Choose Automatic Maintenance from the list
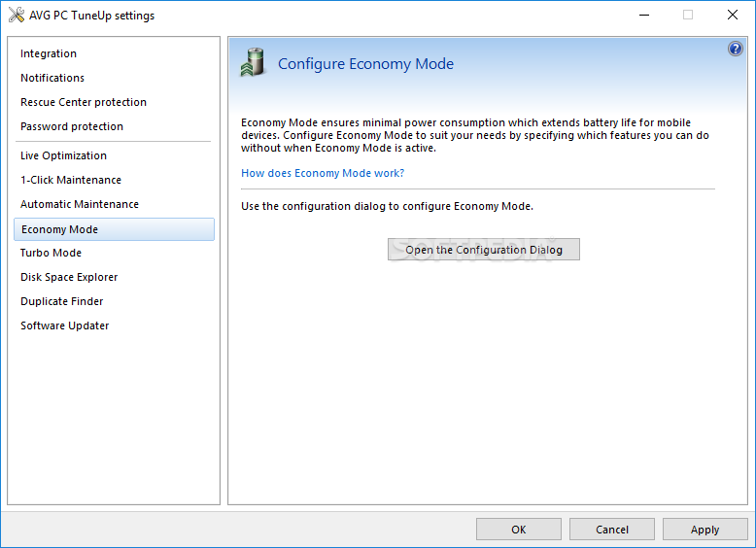This screenshot has width=756, height=548. (80, 204)
